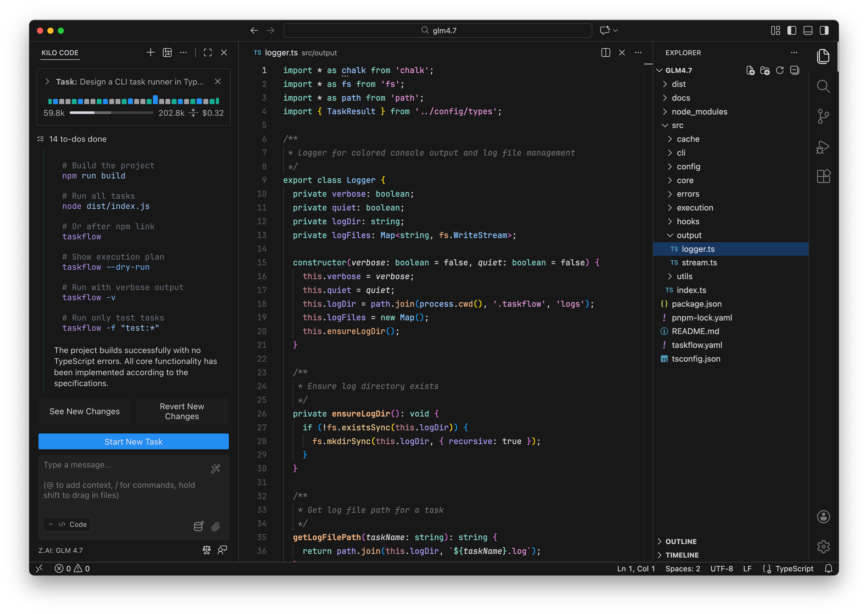Expand the cache folder in src
Screen dimensions: 868x614
(x=688, y=139)
